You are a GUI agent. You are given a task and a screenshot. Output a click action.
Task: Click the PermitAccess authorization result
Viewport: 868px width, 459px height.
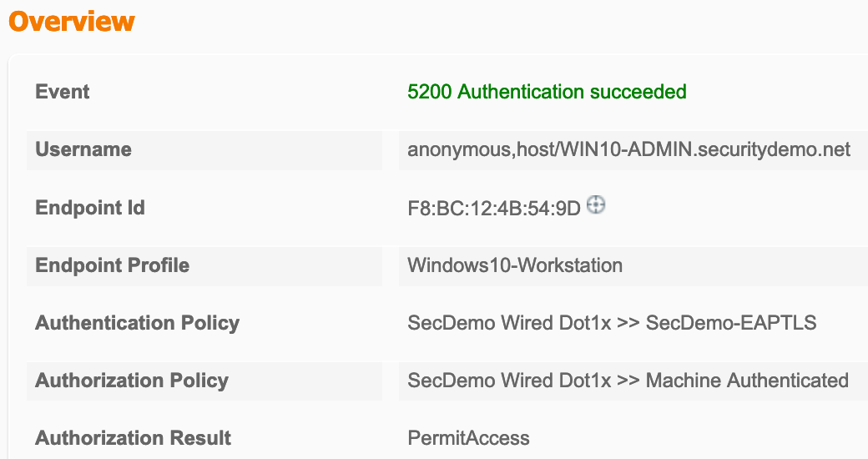[468, 438]
